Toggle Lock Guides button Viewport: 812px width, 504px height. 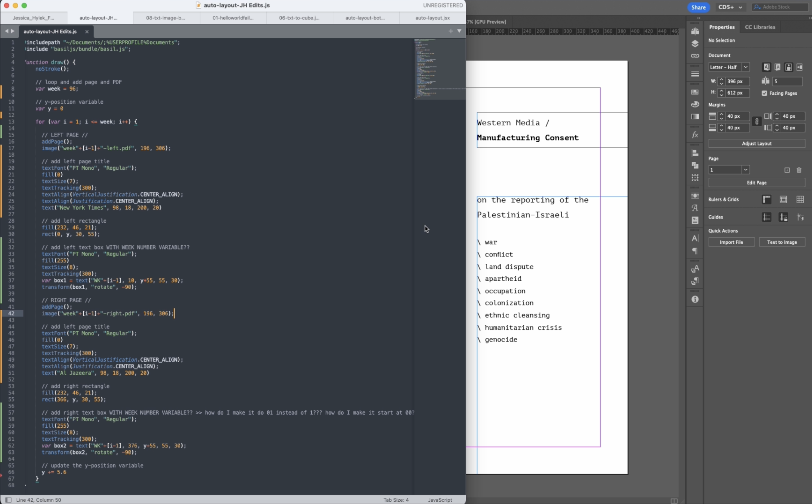click(x=783, y=217)
